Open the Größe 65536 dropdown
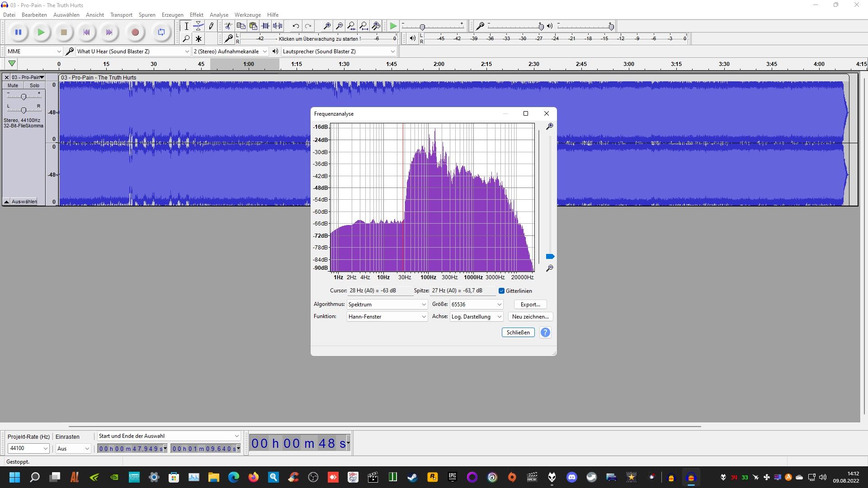Viewport: 868px width, 488px height. [x=476, y=305]
